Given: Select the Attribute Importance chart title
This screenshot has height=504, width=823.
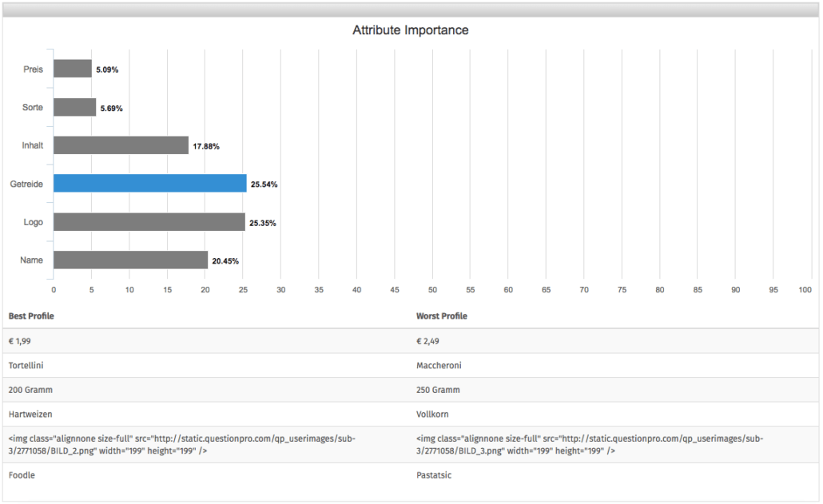Looking at the screenshot, I should pyautogui.click(x=411, y=30).
